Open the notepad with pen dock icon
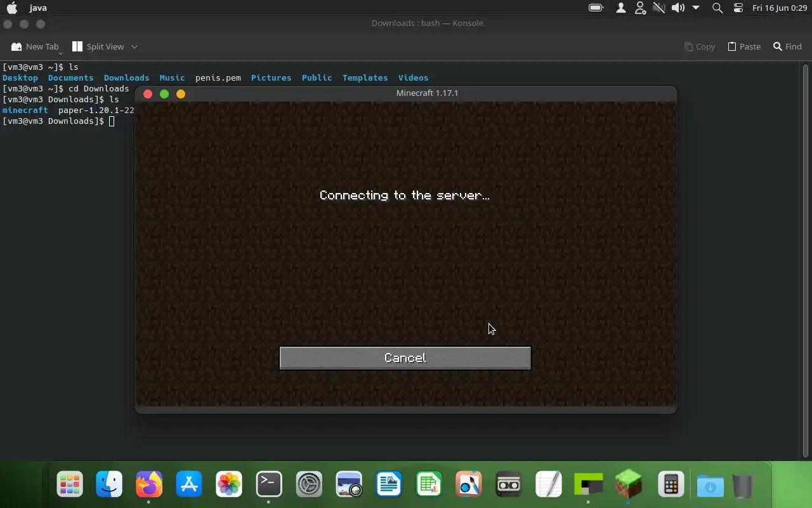 (549, 485)
